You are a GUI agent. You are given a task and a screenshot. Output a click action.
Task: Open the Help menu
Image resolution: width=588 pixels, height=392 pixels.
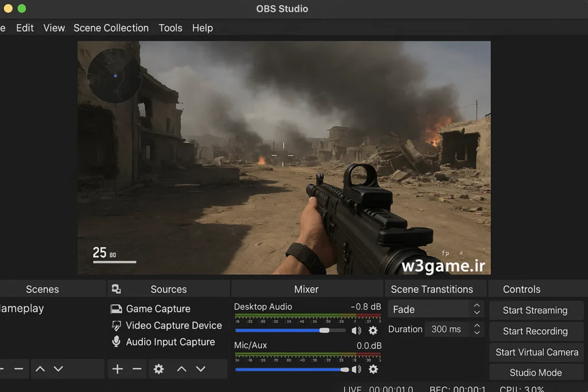coord(203,28)
